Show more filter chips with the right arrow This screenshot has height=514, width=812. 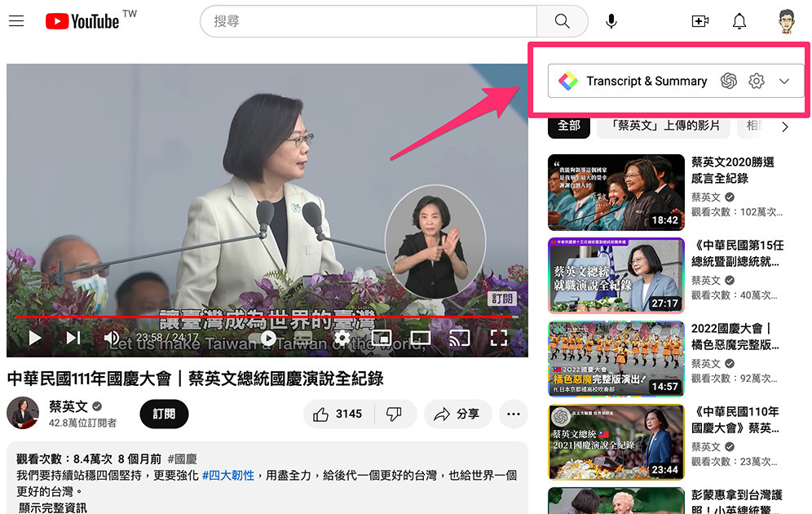784,127
